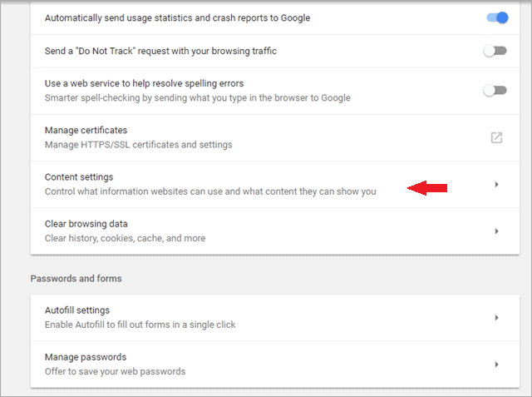The width and height of the screenshot is (532, 397).
Task: Expand Content settings using its right arrow
Action: [x=496, y=184]
